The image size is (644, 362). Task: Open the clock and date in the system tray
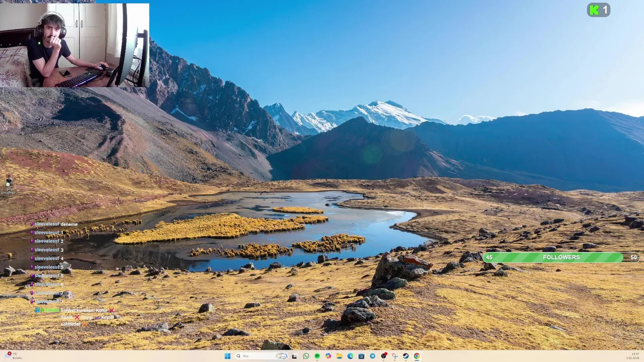(x=633, y=356)
